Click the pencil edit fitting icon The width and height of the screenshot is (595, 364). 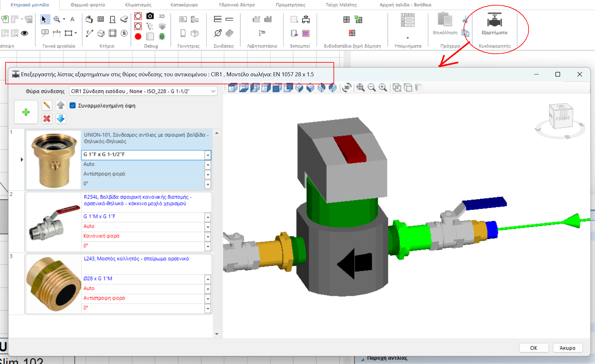pos(47,105)
